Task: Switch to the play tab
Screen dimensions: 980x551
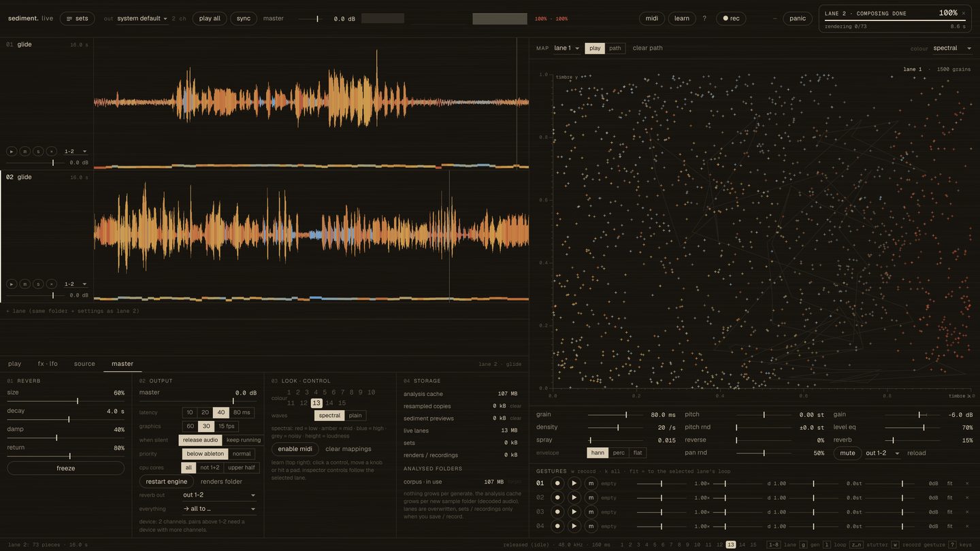Action: coord(14,364)
